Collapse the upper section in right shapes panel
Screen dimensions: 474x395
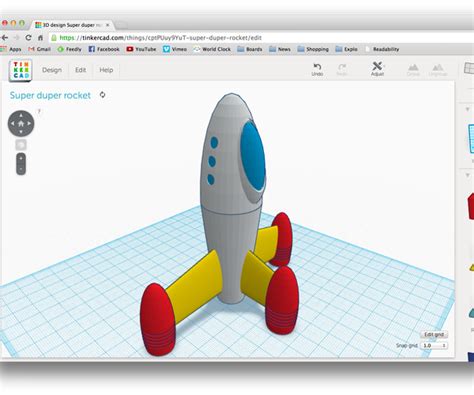[x=467, y=109]
